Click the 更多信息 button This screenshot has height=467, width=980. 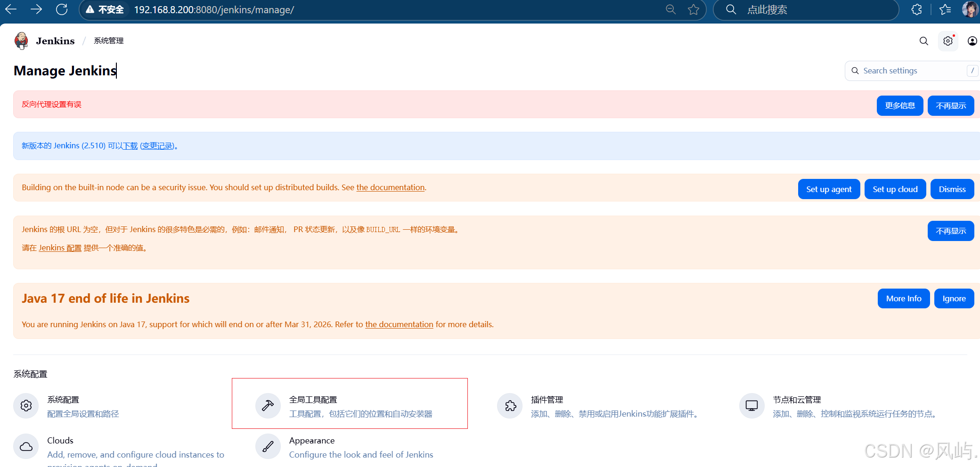point(900,105)
